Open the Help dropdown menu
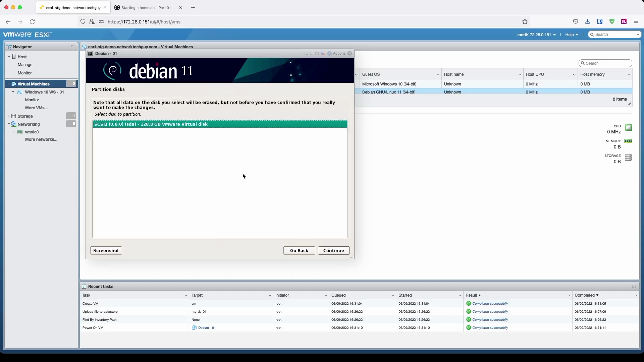644x362 pixels. [x=571, y=35]
